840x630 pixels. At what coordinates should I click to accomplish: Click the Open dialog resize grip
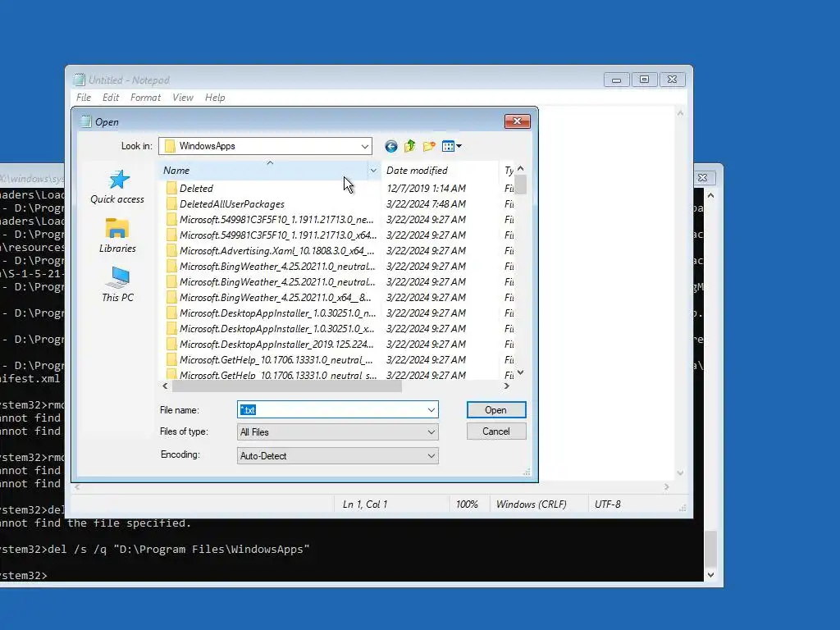527,472
